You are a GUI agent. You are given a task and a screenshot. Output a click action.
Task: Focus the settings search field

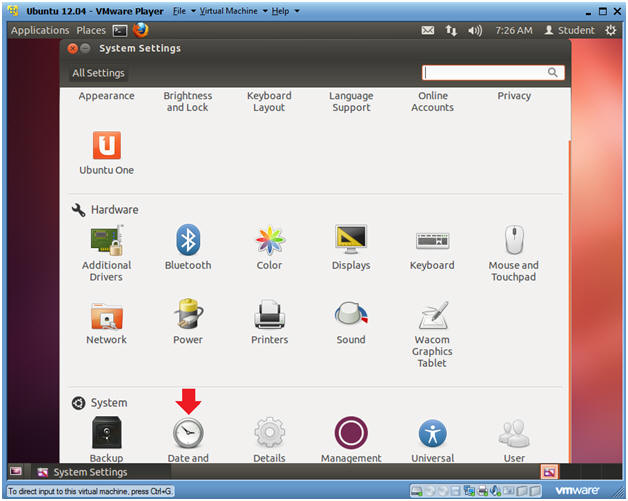[x=493, y=72]
